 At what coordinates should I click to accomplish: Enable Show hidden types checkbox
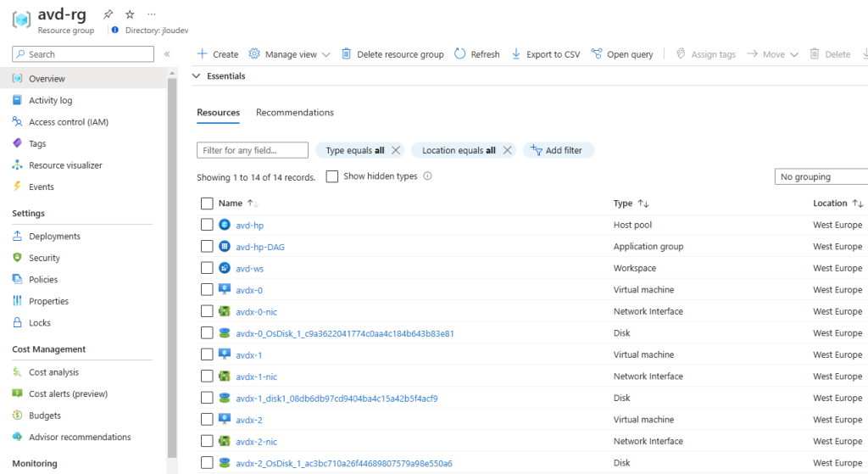pos(332,176)
